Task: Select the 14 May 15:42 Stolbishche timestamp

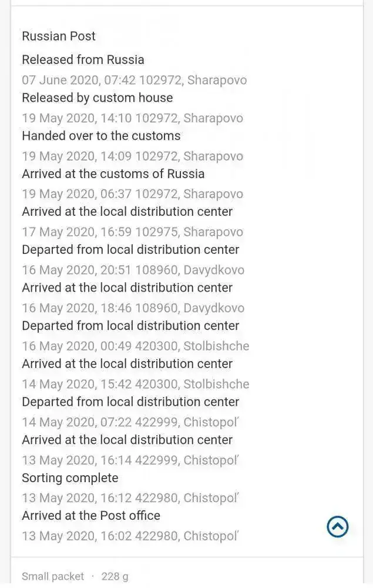Action: click(x=136, y=384)
